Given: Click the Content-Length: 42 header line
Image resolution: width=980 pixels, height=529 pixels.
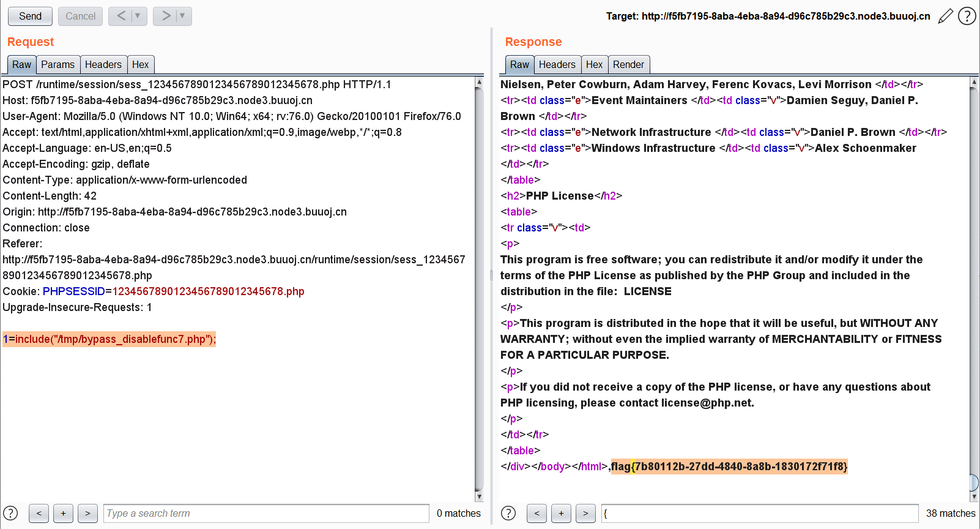Looking at the screenshot, I should [50, 196].
